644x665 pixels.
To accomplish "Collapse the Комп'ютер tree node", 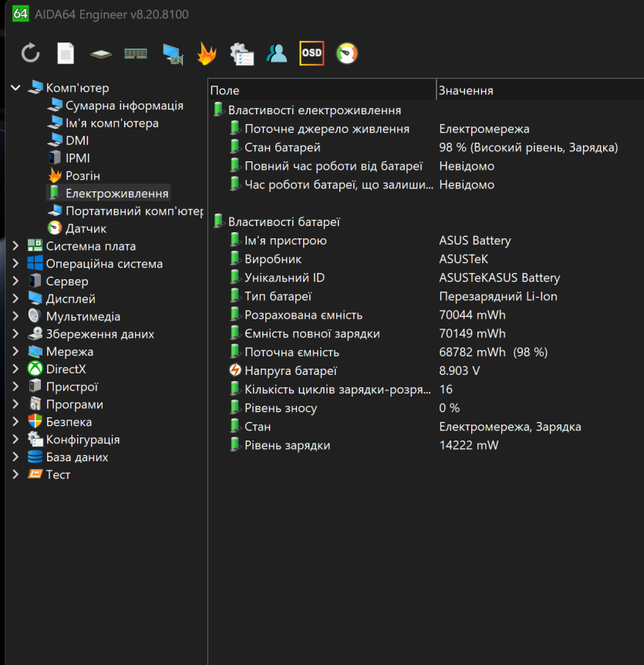I will [15, 88].
